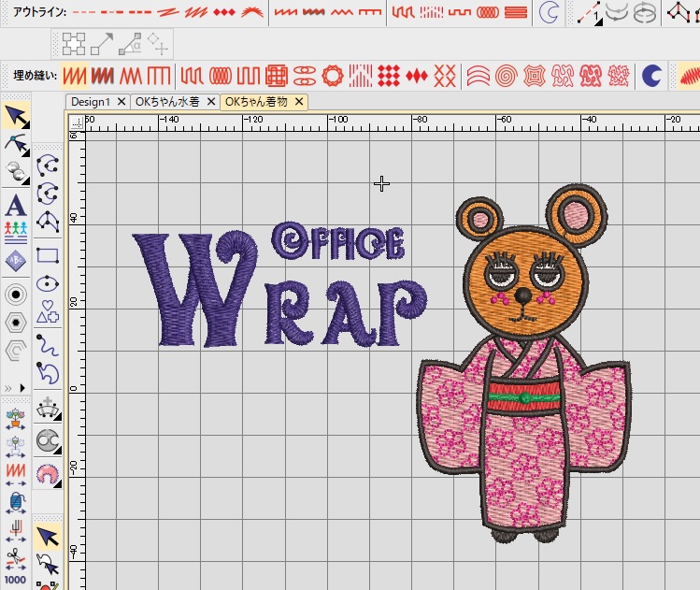Open the dashed line numbered-1 flyout

pos(589,13)
